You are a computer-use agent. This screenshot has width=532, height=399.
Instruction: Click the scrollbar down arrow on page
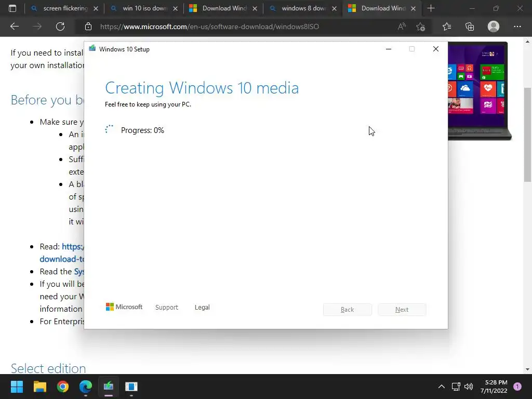point(527,369)
